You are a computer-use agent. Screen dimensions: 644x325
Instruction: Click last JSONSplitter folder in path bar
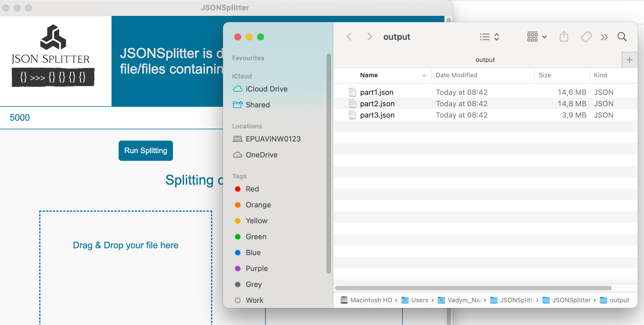(x=566, y=300)
